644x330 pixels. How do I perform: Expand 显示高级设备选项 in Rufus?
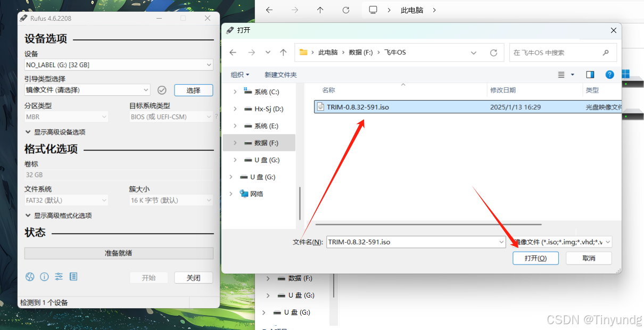pyautogui.click(x=61, y=131)
